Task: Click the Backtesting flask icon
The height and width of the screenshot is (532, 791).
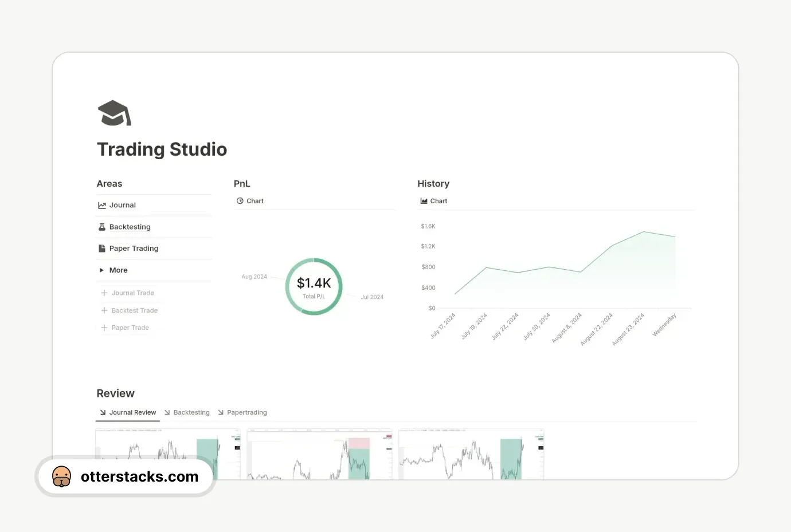Action: pyautogui.click(x=102, y=227)
